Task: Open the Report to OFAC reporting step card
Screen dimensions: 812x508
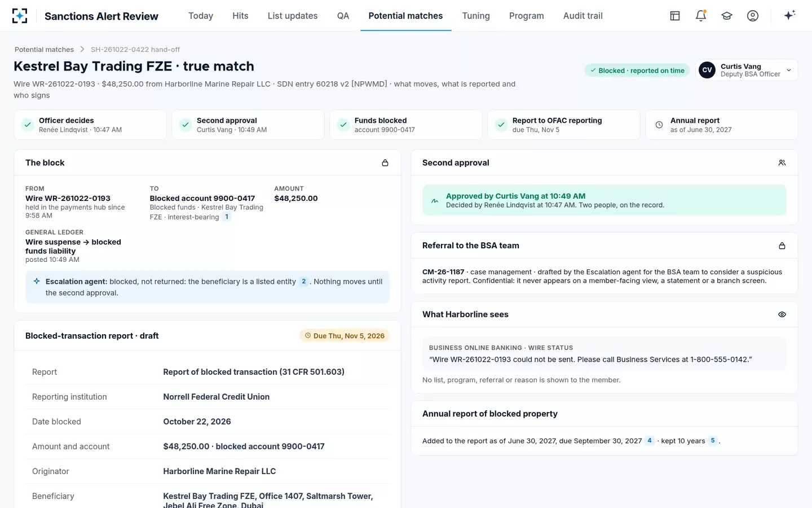Action: (564, 125)
